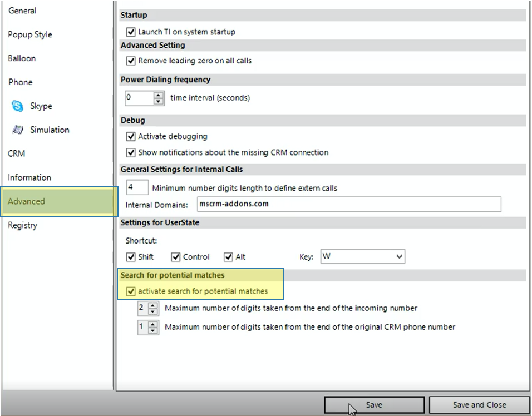The height and width of the screenshot is (416, 532).
Task: Click the Save and Close button
Action: pos(479,405)
